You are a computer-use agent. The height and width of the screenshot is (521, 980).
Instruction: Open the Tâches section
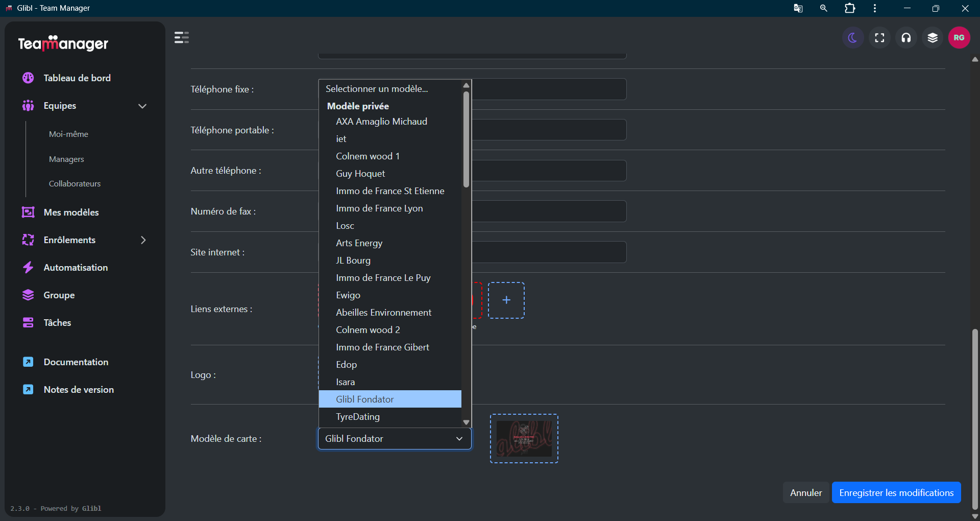click(57, 323)
